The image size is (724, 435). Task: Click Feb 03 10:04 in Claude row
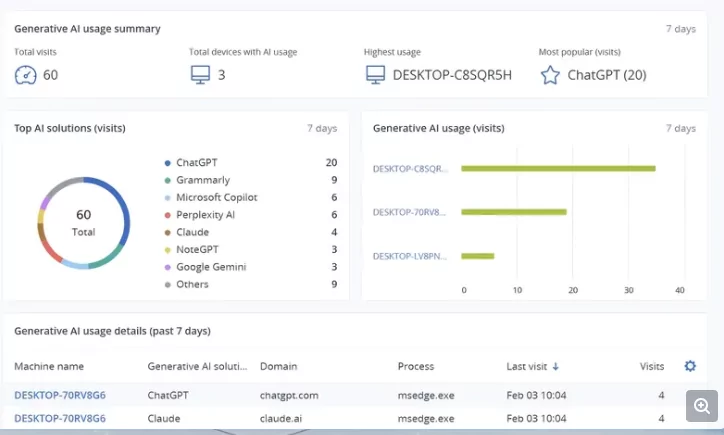(536, 419)
